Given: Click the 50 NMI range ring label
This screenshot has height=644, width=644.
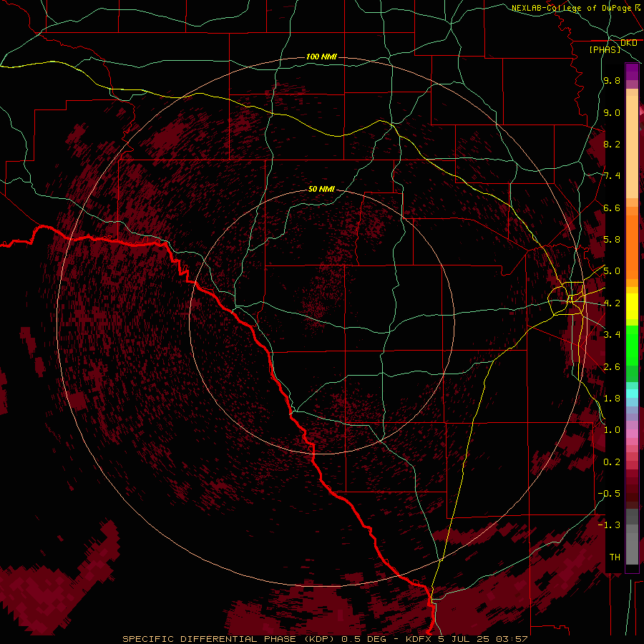Looking at the screenshot, I should (321, 190).
